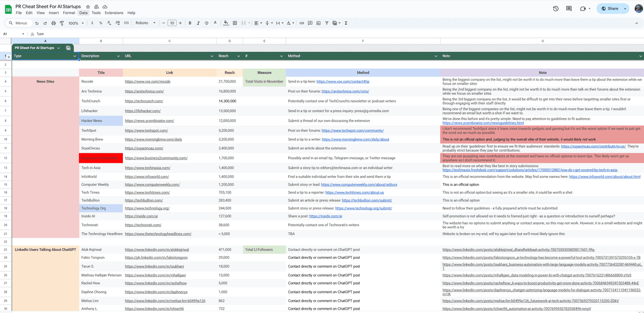Image resolution: width=644 pixels, height=313 pixels.
Task: Open the zoom level 100% dropdown
Action: pos(76,23)
